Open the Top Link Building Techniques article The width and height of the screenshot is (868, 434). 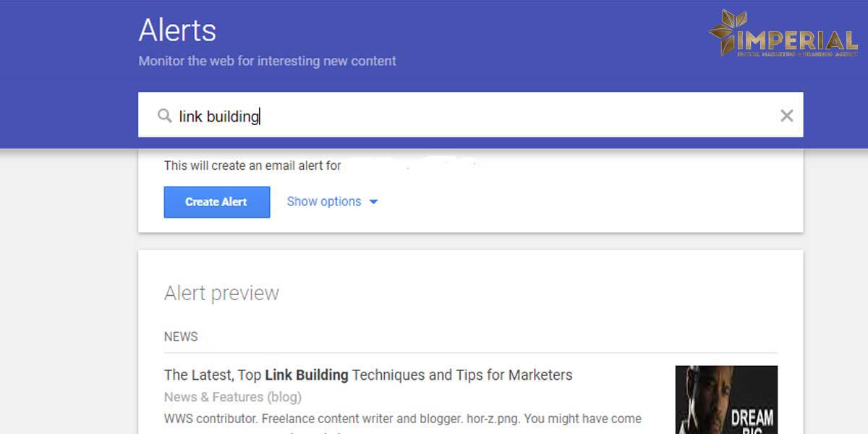368,375
